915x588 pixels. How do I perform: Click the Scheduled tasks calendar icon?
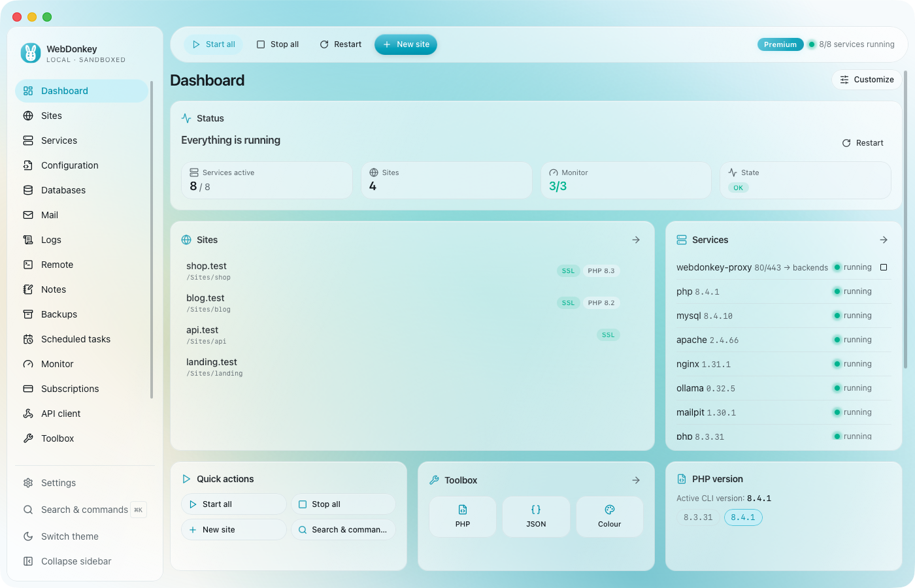pyautogui.click(x=28, y=339)
